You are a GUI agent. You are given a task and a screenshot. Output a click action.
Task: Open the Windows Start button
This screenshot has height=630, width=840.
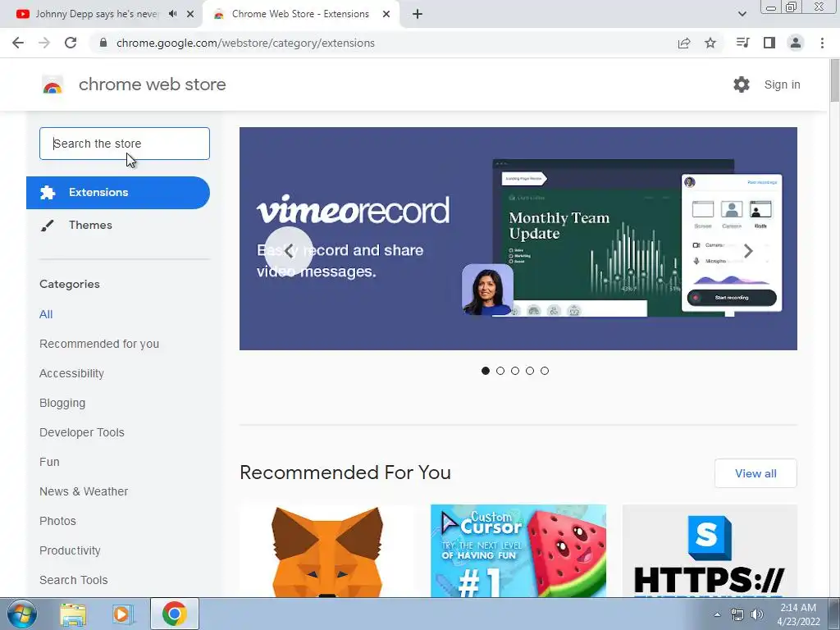coord(21,614)
